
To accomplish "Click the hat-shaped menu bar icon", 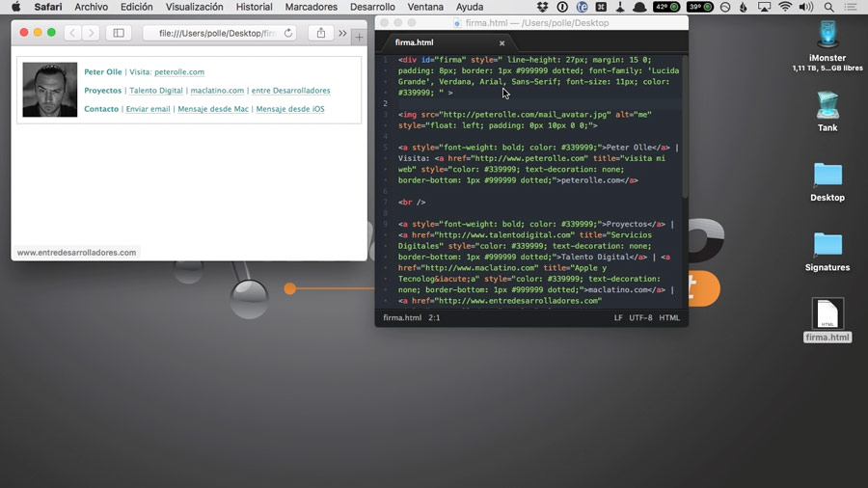I will [640, 7].
